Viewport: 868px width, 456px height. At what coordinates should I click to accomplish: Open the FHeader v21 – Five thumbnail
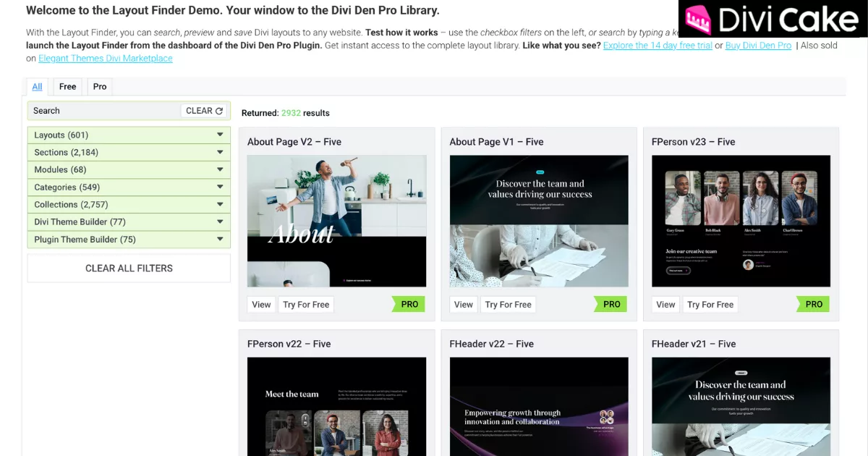click(741, 406)
